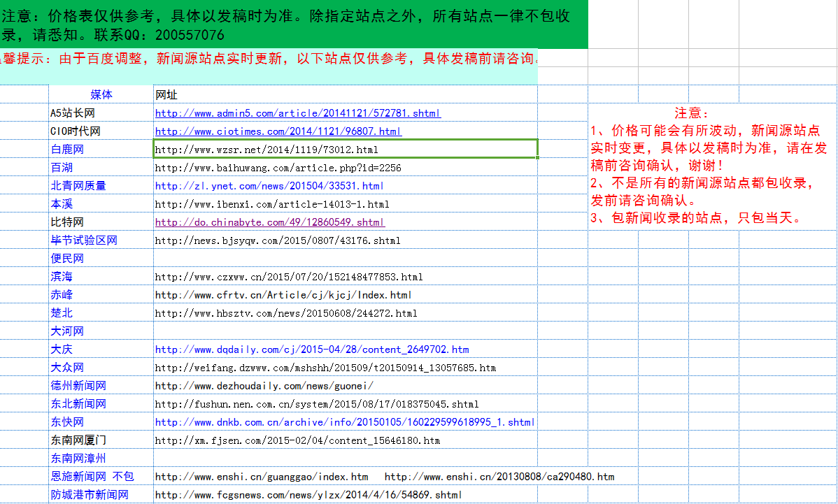The width and height of the screenshot is (838, 504).
Task: Click the green notice banner with QQ contact
Action: 294,24
